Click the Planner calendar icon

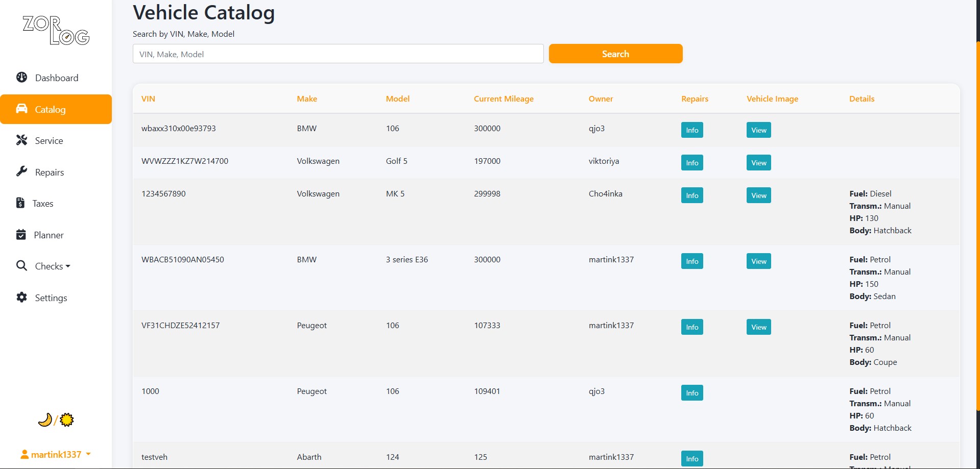click(21, 235)
